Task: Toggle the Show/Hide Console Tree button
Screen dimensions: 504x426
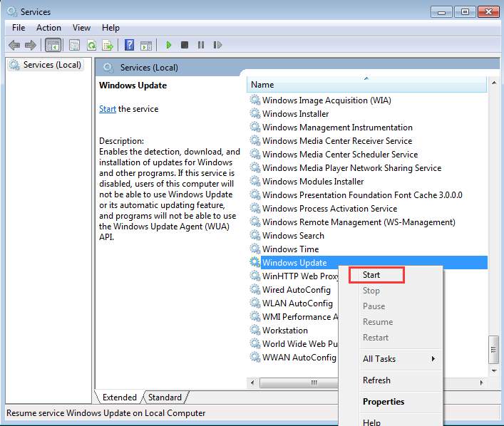Action: click(x=53, y=45)
